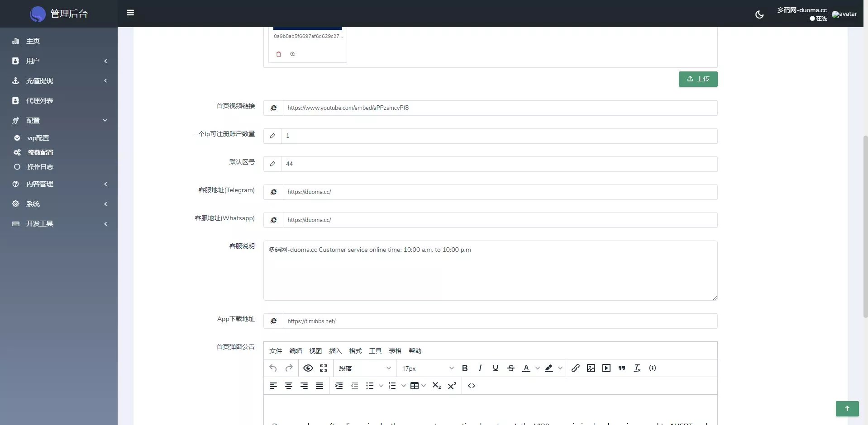
Task: Select 操作日志 in the sidebar
Action: pos(40,167)
